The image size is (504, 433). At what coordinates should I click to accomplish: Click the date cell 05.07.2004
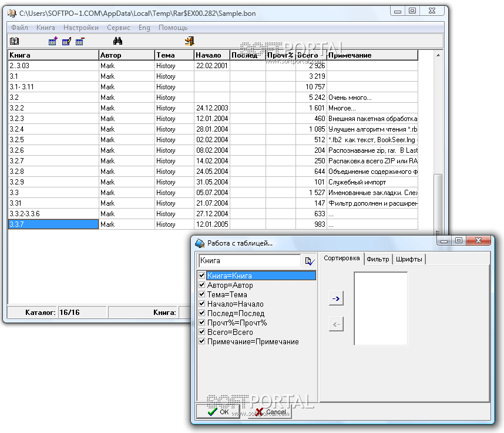(212, 193)
